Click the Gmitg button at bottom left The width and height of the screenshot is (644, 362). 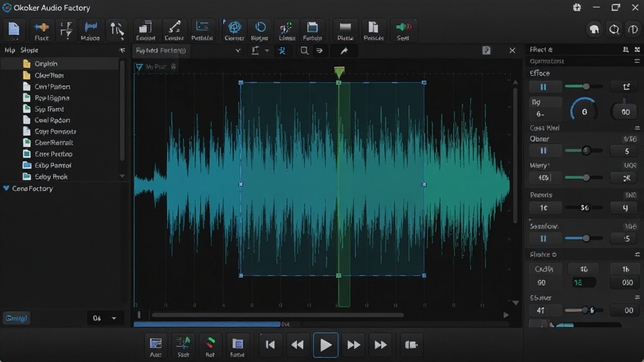[16, 318]
